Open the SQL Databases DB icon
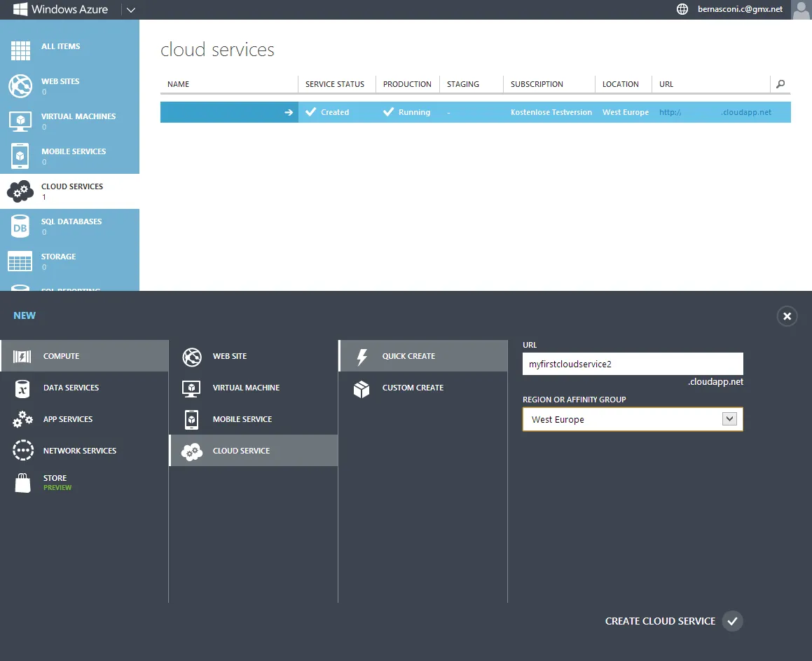Image resolution: width=812 pixels, height=661 pixels. point(20,226)
